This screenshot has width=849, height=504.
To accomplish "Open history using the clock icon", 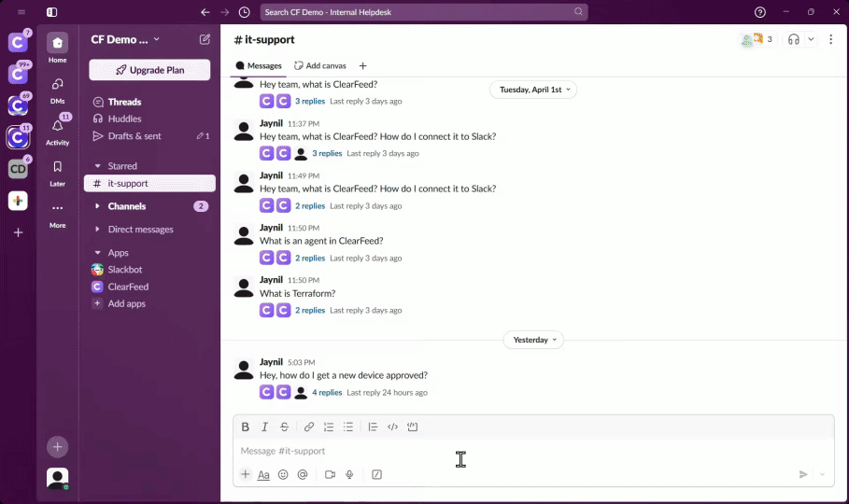I will coord(245,12).
